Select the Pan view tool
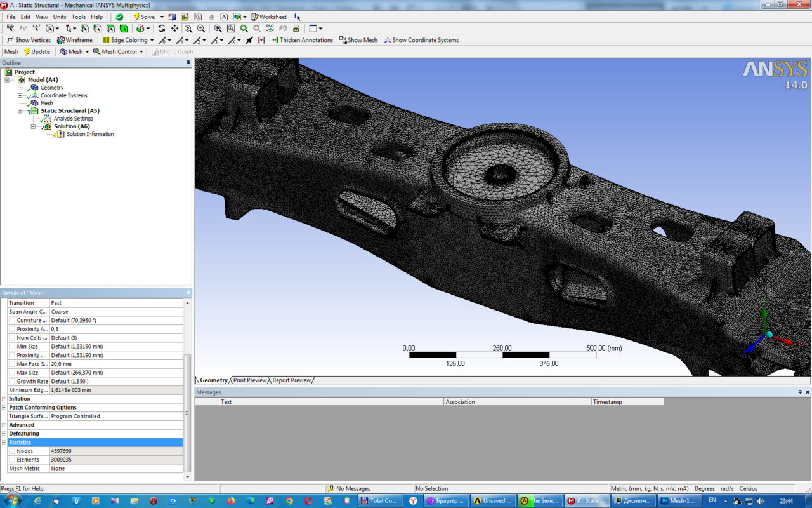 tap(174, 29)
